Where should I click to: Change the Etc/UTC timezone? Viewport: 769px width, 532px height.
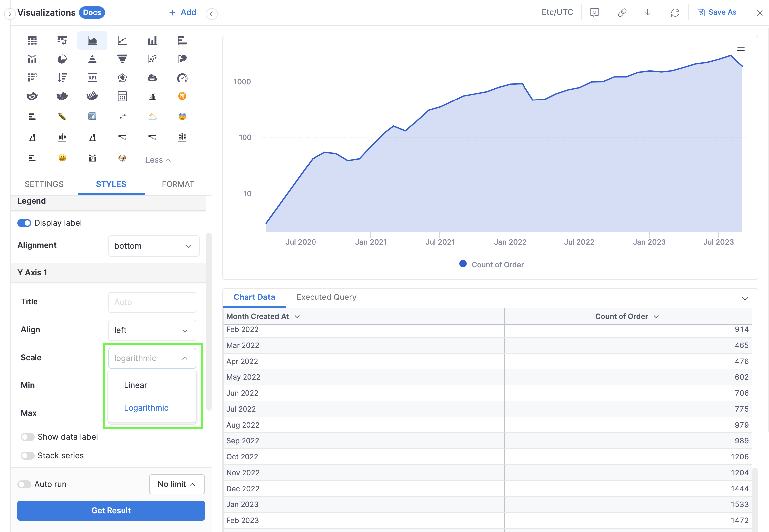(557, 12)
